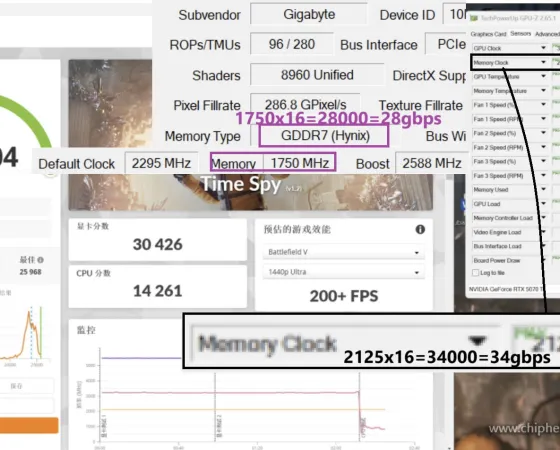Open the GPU Load sensor dropdown
Image resolution: width=560 pixels, height=450 pixels.
pos(543,204)
